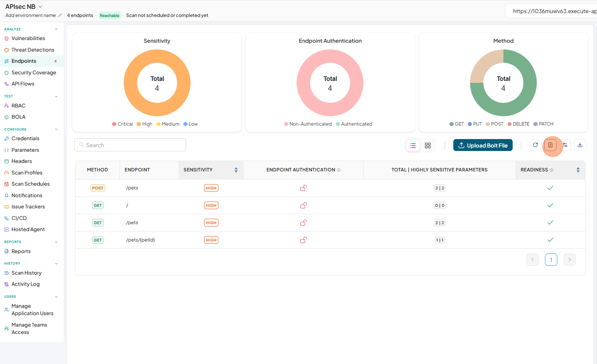This screenshot has width=597, height=364.
Task: Toggle the Non-Authenticated legend item
Action: (x=308, y=124)
